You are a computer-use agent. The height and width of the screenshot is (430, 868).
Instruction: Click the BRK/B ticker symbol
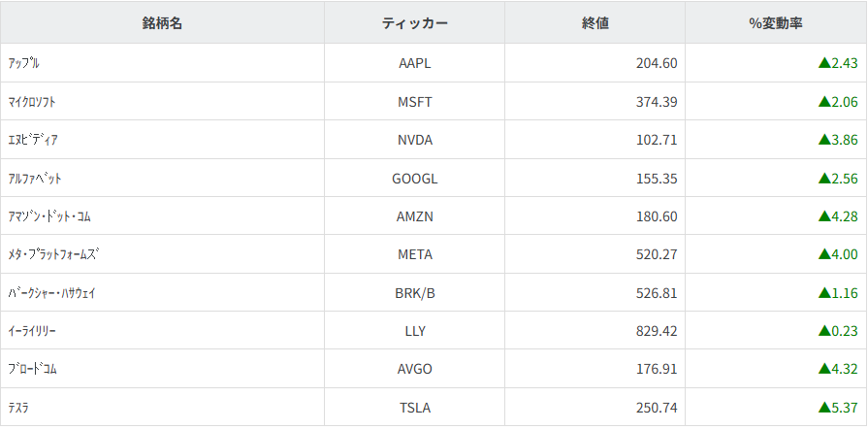414,292
